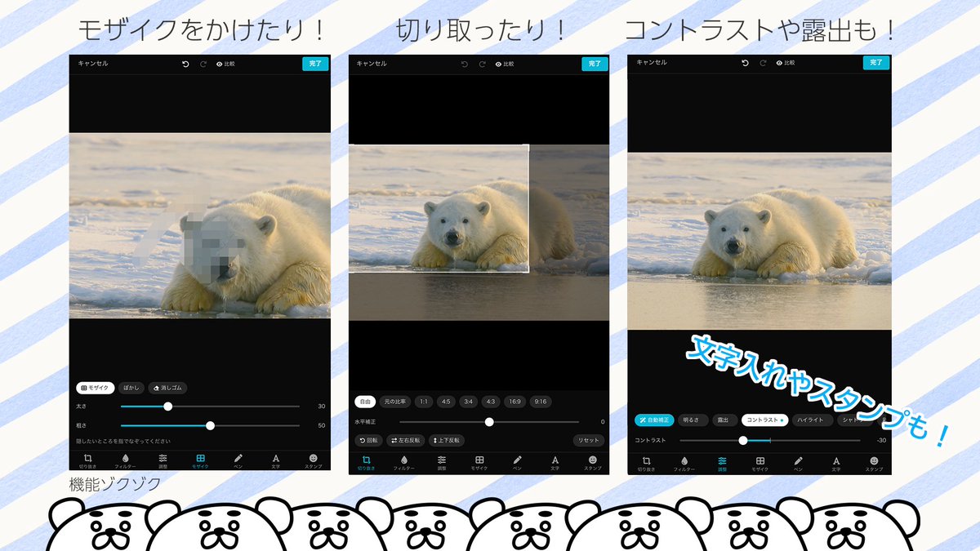
Task: Click 完了 done in contrast screen
Action: point(876,63)
